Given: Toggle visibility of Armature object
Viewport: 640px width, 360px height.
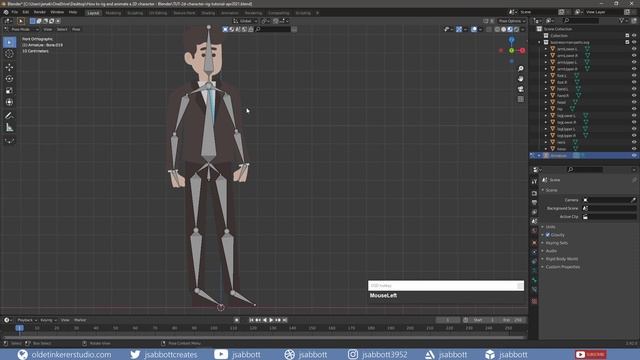Looking at the screenshot, I should [634, 156].
